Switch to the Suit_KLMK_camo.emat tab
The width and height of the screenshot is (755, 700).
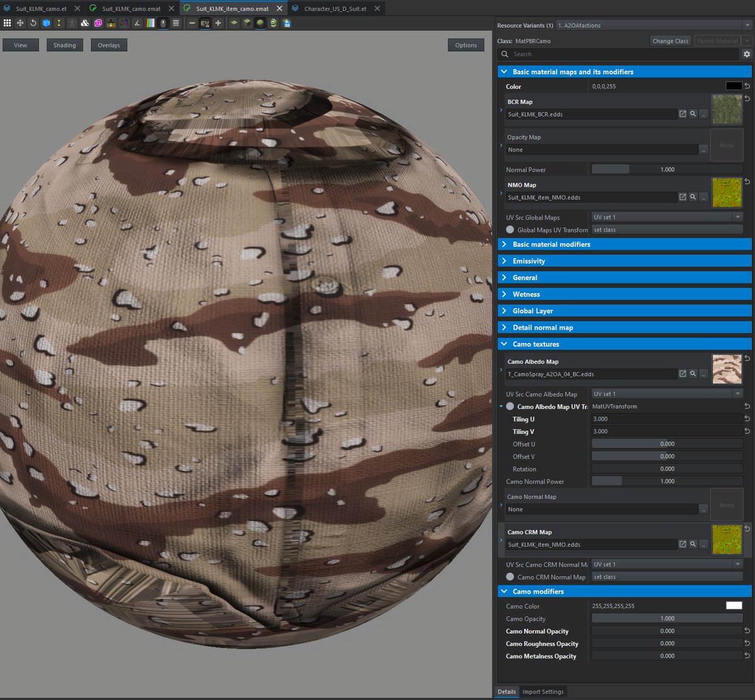pyautogui.click(x=131, y=9)
